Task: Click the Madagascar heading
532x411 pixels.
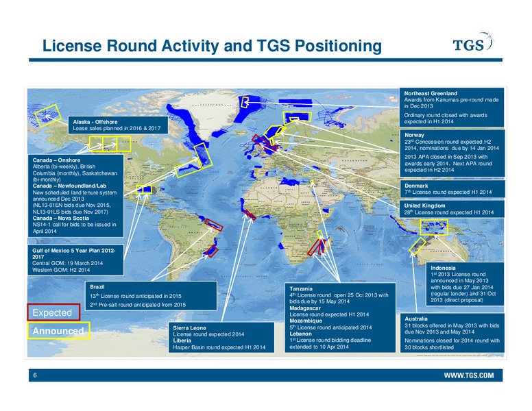Action: [x=305, y=308]
